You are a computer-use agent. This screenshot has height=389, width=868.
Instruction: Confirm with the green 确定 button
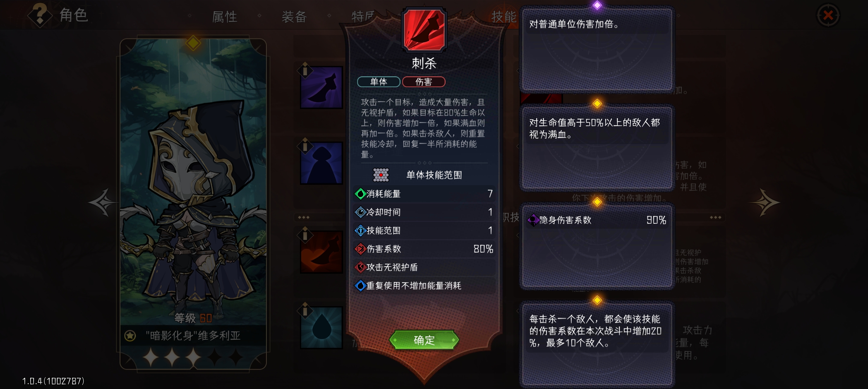click(424, 340)
